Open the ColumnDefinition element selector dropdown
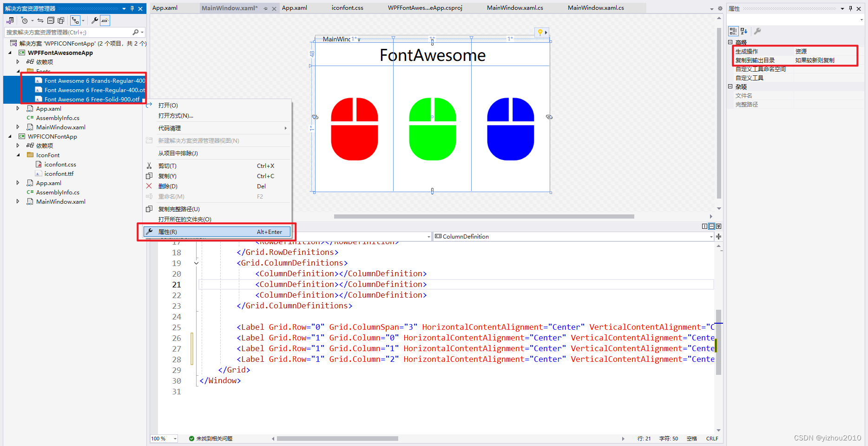This screenshot has height=446, width=868. pos(710,236)
